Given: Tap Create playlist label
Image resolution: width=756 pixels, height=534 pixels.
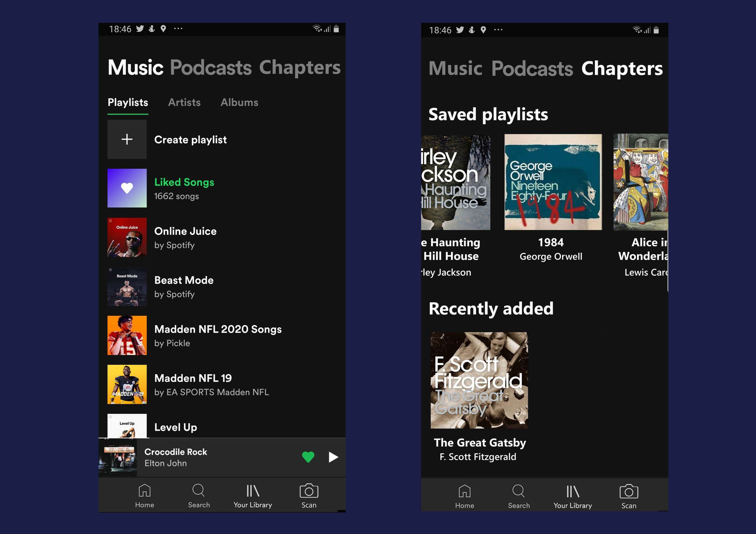Looking at the screenshot, I should (x=190, y=140).
